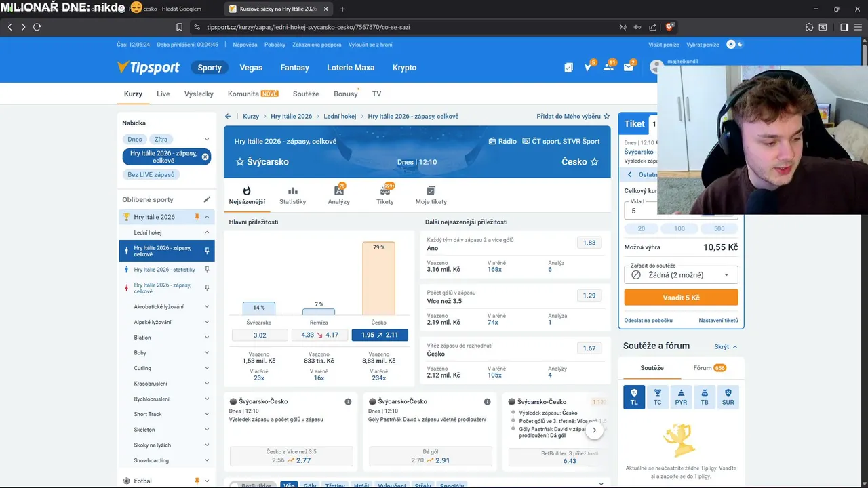Screen dimensions: 868x488
Task: Open messages envelope icon with badge 2
Action: [x=630, y=67]
